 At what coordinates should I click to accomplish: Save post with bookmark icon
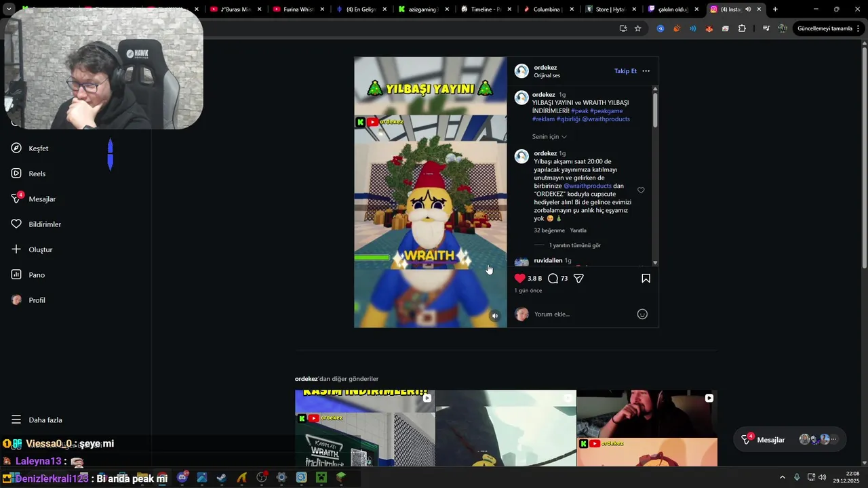(x=646, y=278)
